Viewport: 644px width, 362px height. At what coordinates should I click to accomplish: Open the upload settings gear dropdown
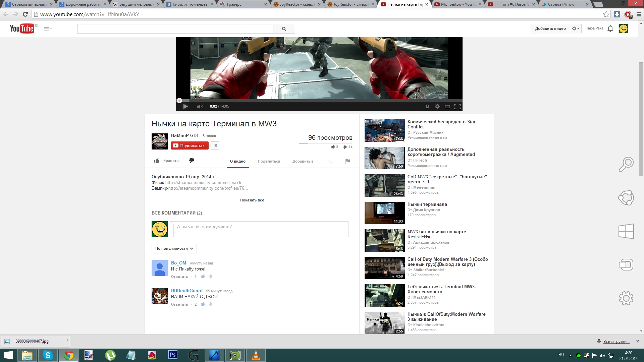pyautogui.click(x=576, y=28)
